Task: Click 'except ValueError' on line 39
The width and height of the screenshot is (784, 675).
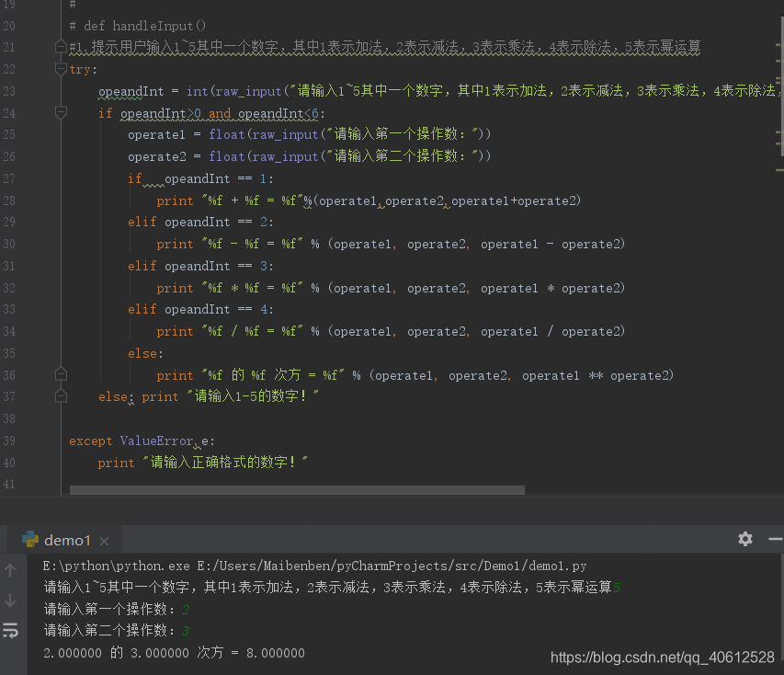Action: click(131, 440)
